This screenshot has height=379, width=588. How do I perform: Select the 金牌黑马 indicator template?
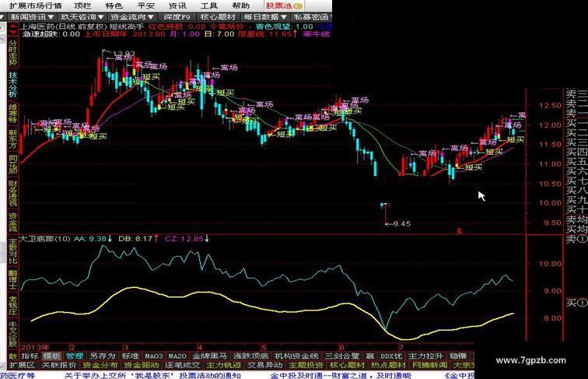(x=210, y=356)
